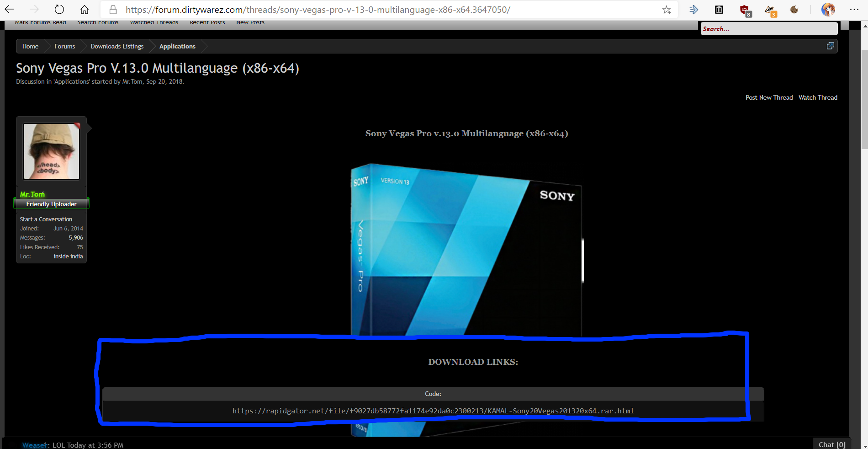Click the Sep 20, 2018 thread date
Screen dimensions: 868x449
164,81
